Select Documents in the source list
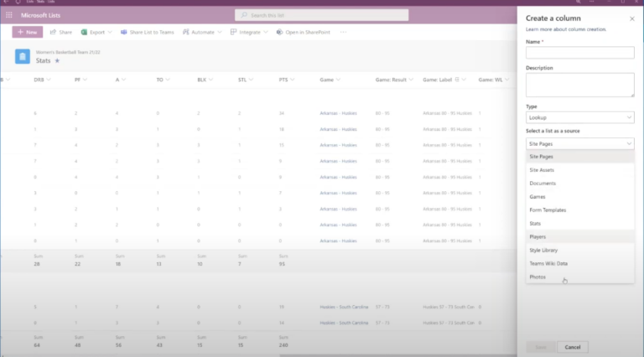Viewport: 644px width, 357px height. [580, 184]
